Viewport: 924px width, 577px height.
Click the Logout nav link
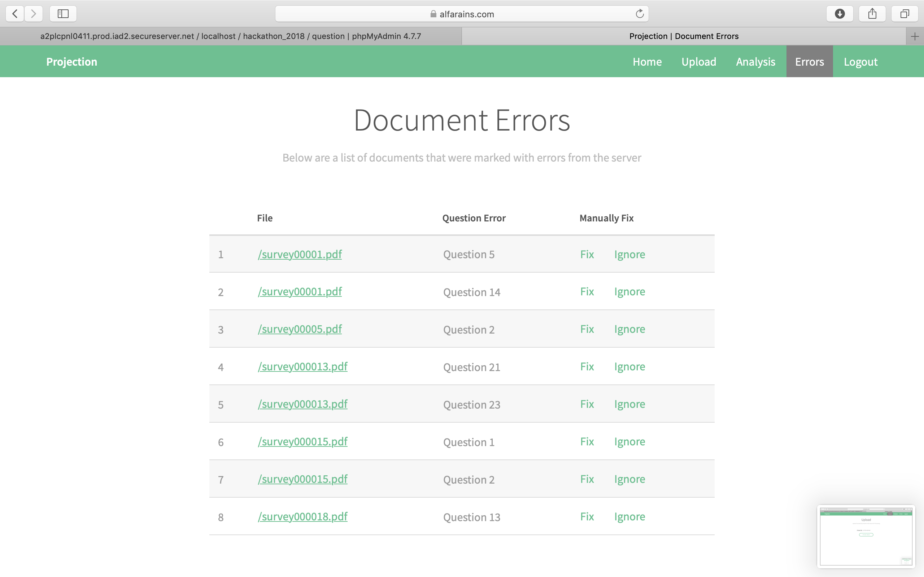[860, 62]
